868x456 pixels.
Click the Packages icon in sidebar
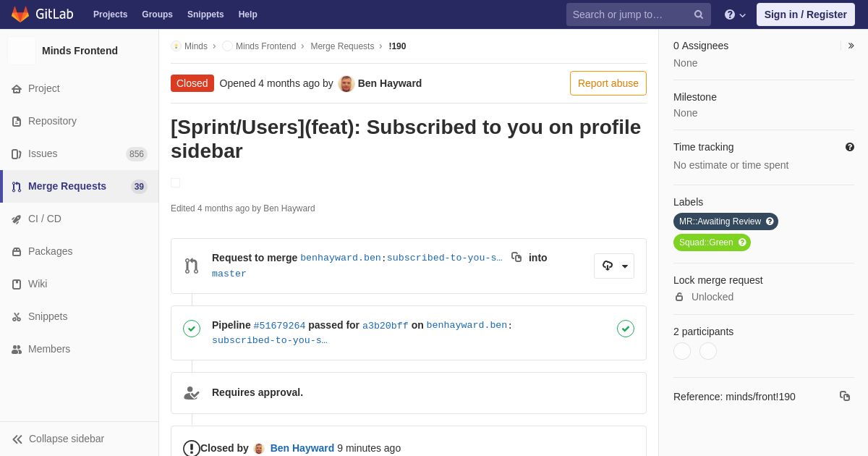pos(17,252)
